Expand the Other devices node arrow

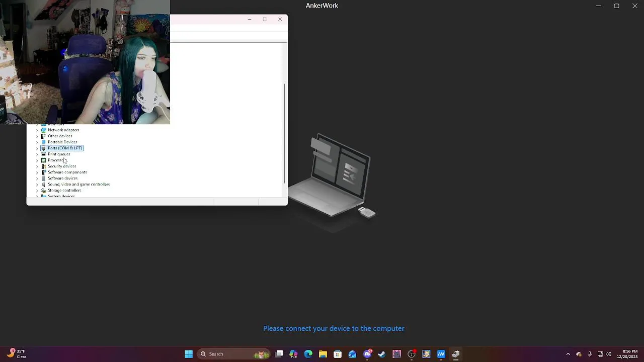pyautogui.click(x=37, y=136)
